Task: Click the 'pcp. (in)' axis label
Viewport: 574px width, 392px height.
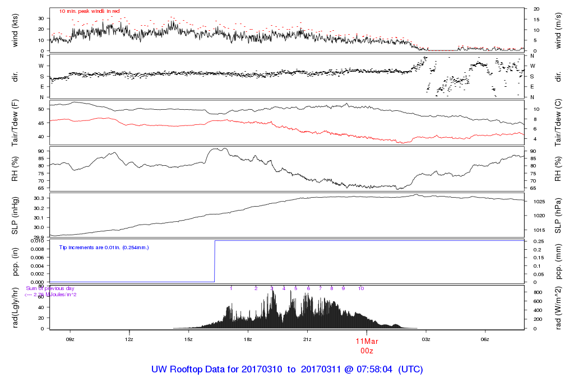Action: 15,262
